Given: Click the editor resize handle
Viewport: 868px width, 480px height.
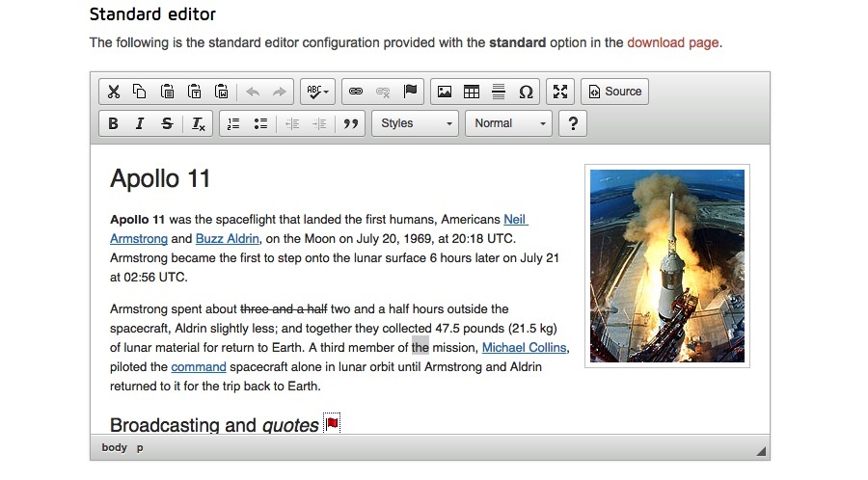Looking at the screenshot, I should [x=761, y=451].
